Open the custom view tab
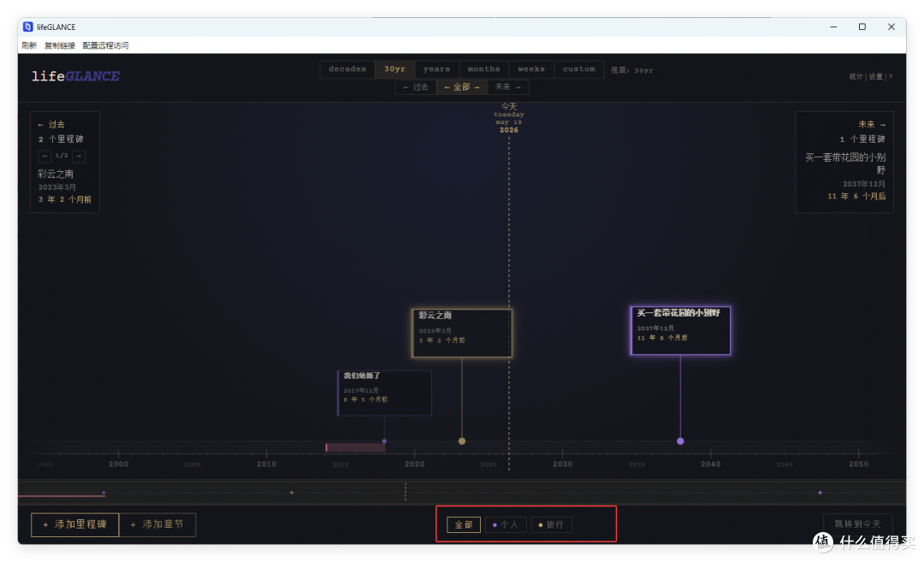924x562 pixels. [x=578, y=69]
